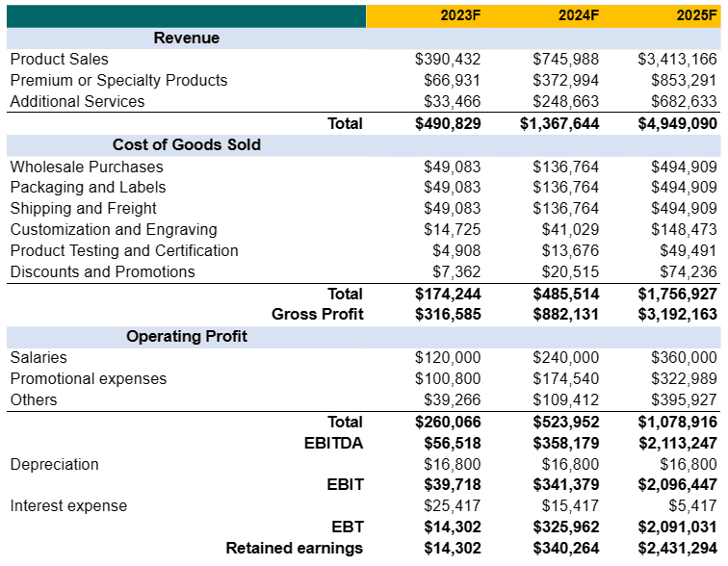This screenshot has height=566, width=728.
Task: Select Discounts value $74,236
Action: tap(689, 271)
